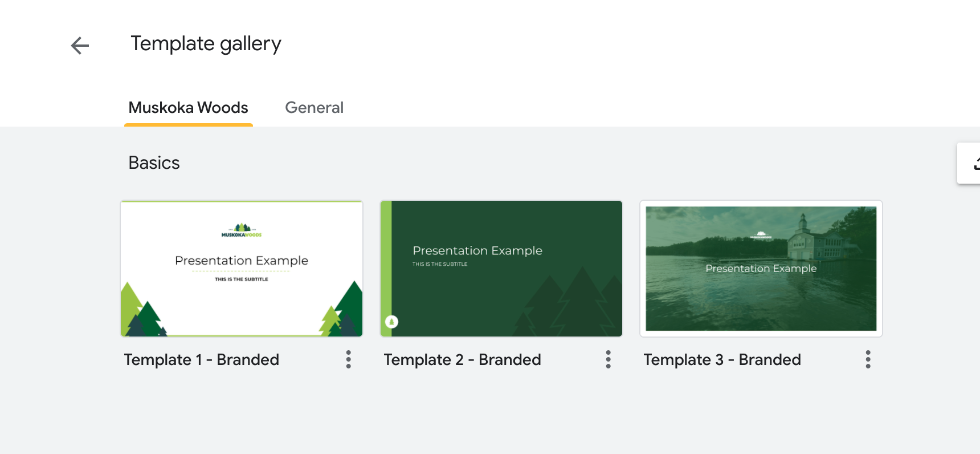Screen dimensions: 980x454
Task: Select the Muskoka Woods tab
Action: 188,108
